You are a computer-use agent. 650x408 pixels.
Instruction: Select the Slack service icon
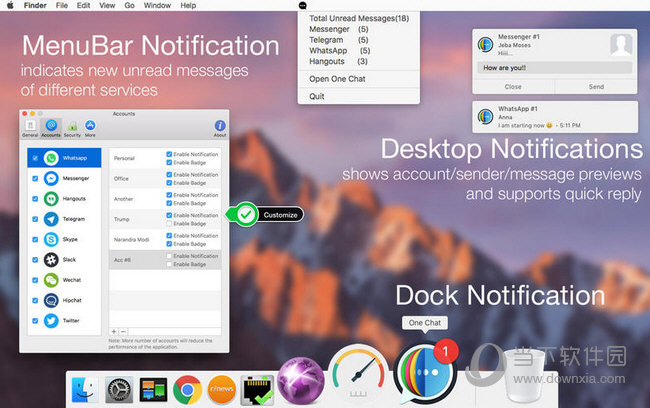point(51,259)
